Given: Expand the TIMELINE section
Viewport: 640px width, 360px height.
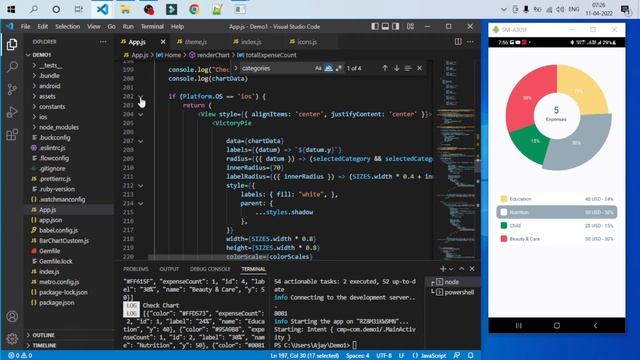Looking at the screenshot, I should [44, 345].
